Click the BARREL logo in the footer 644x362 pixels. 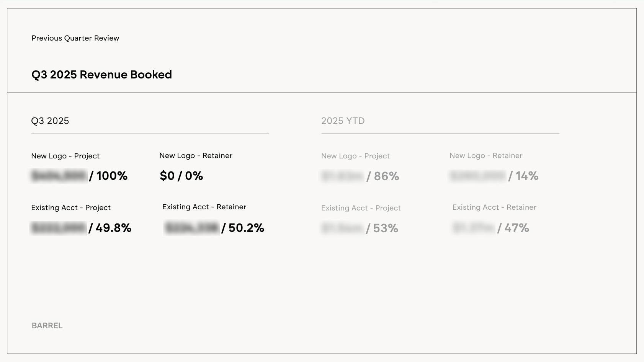47,326
